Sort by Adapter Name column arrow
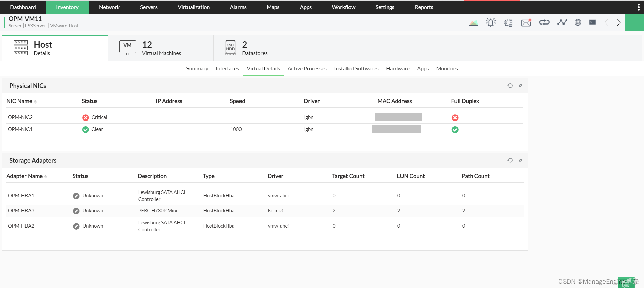Screen dimensions: 644x288 coord(45,176)
